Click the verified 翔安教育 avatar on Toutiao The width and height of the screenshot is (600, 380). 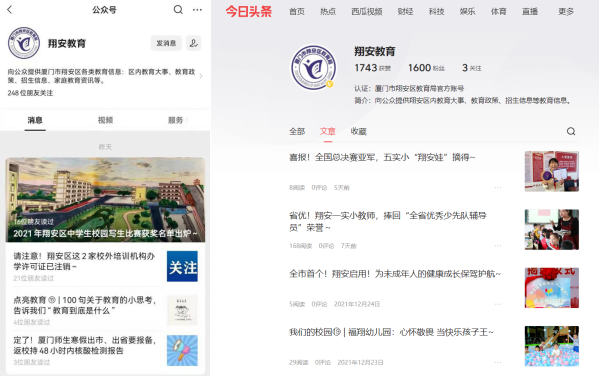click(313, 67)
